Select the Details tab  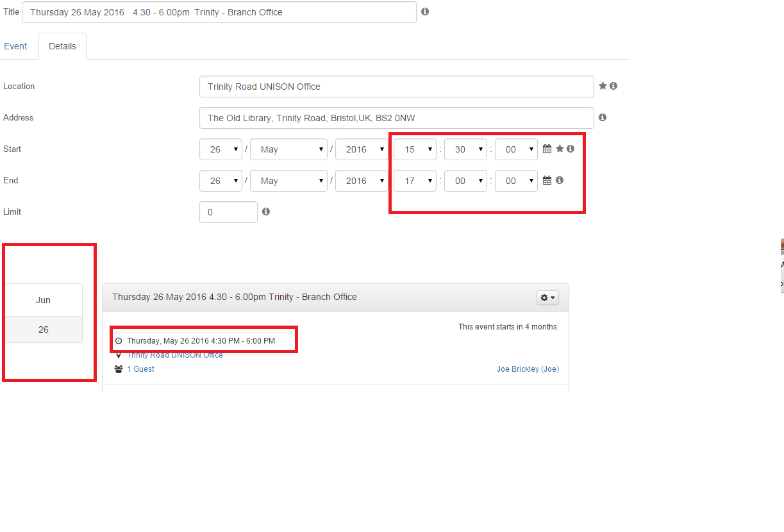pyautogui.click(x=62, y=46)
